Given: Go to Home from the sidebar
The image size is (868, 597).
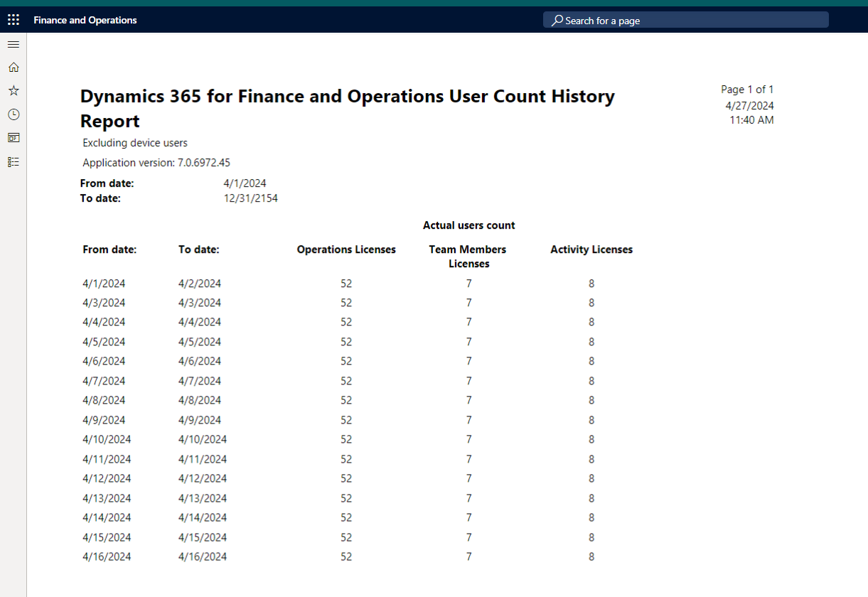Looking at the screenshot, I should coord(14,68).
